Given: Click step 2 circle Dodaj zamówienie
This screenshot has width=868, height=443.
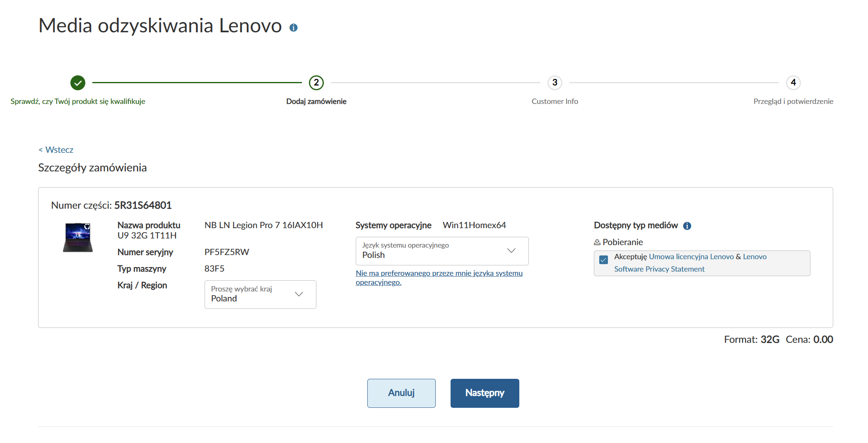Looking at the screenshot, I should pos(316,83).
